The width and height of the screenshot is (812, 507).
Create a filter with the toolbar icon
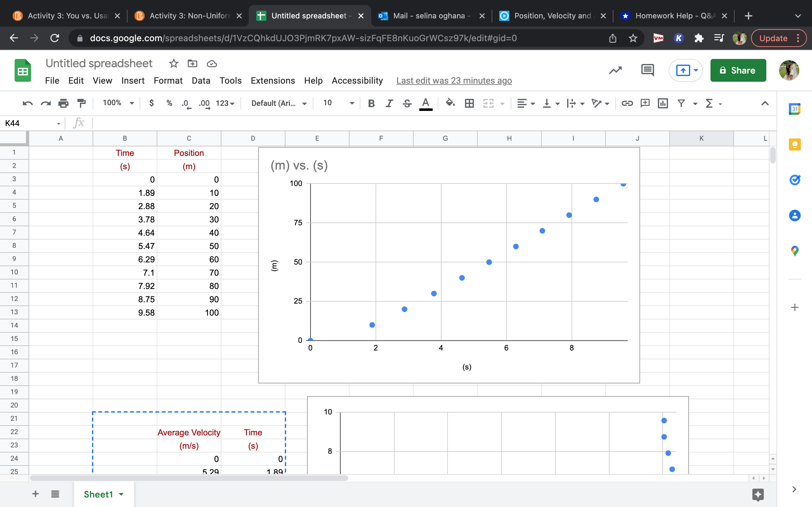681,103
